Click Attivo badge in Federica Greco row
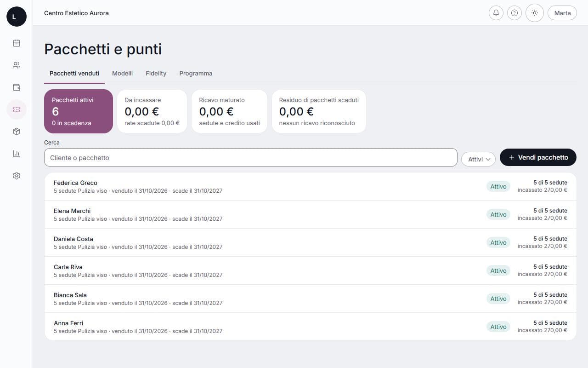 tap(498, 186)
